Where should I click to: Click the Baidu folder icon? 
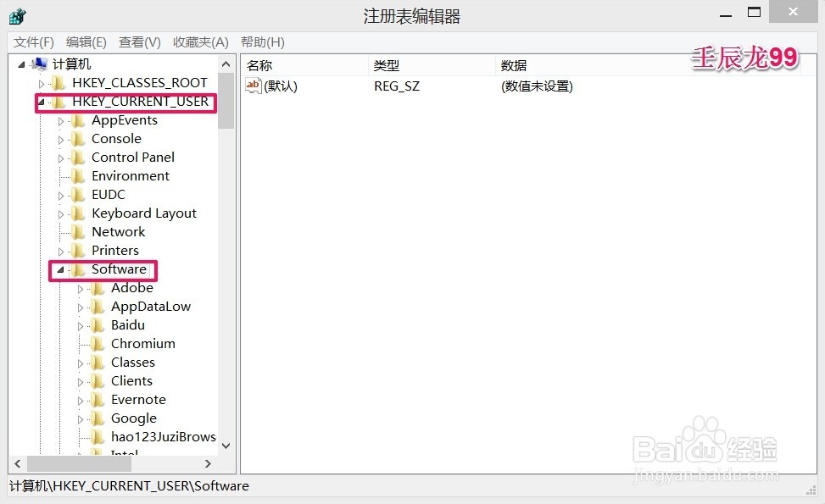(96, 324)
